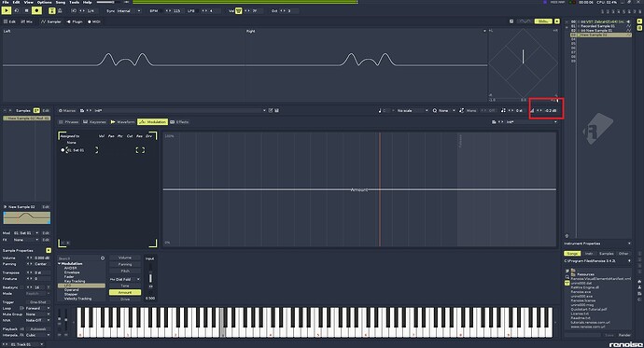This screenshot has width=644, height=348.
Task: Switch to the Mix view tab
Action: tap(27, 21)
